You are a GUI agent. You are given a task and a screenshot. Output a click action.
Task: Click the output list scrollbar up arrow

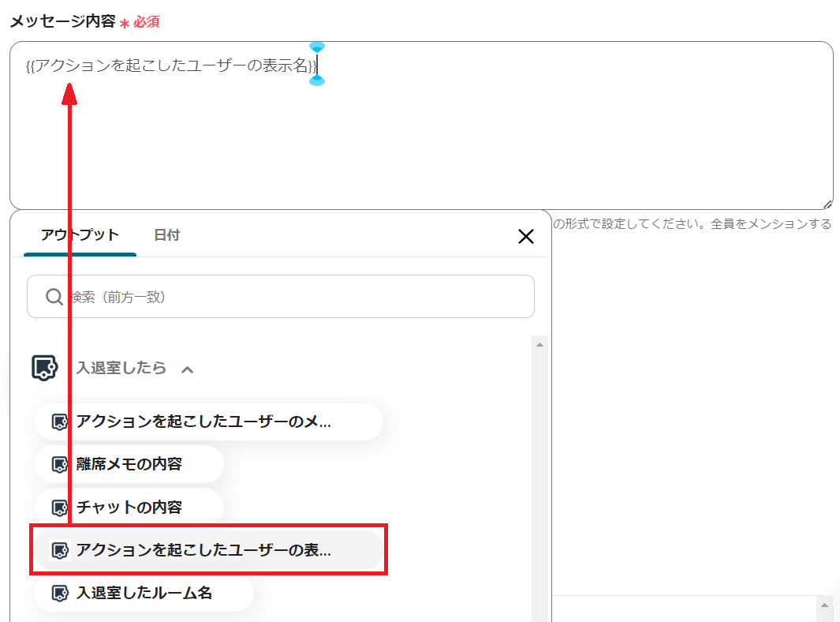coord(539,344)
